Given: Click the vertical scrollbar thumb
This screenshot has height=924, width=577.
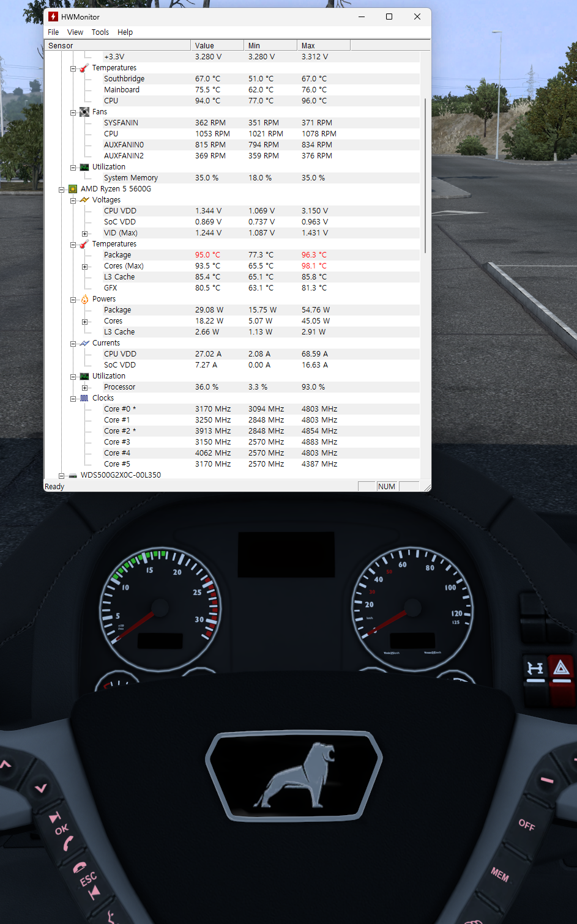Looking at the screenshot, I should tap(425, 176).
